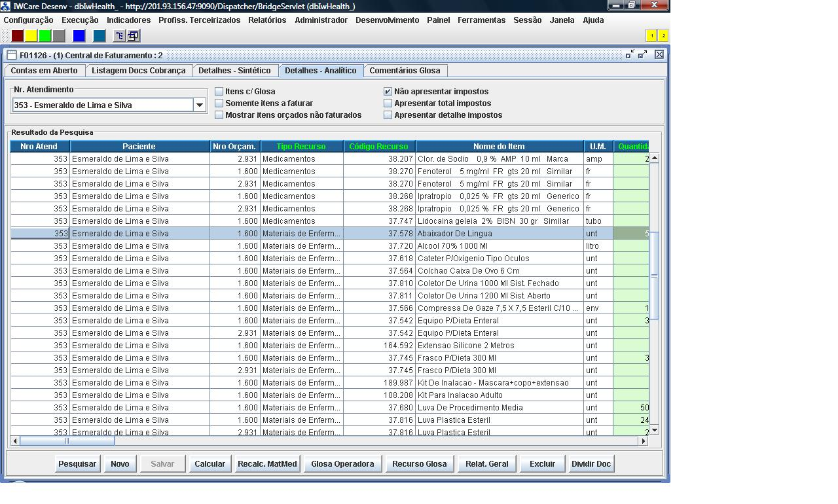
Task: Open the Janela menu
Action: [x=562, y=20]
